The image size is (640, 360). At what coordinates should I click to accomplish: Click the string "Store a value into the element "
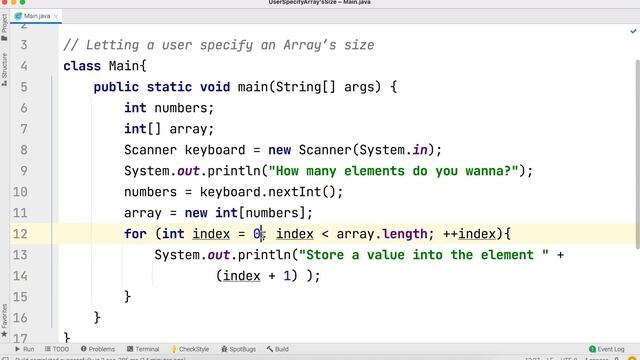point(424,255)
